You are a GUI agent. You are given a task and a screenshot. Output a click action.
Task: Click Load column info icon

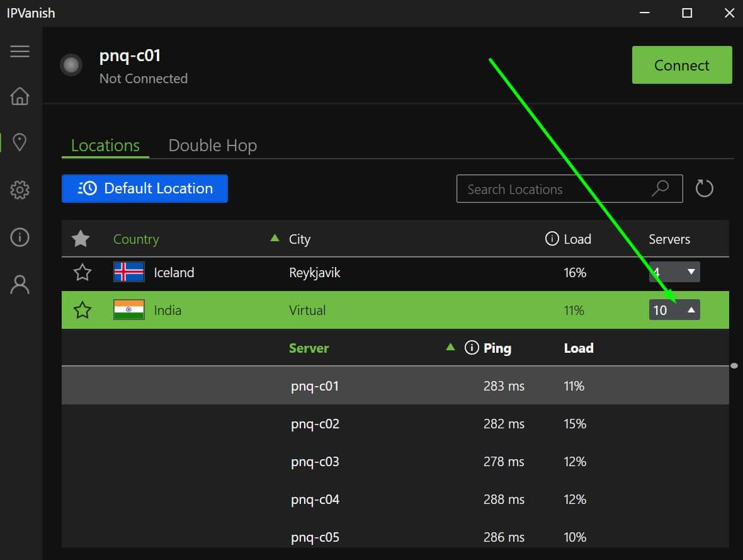click(x=552, y=239)
